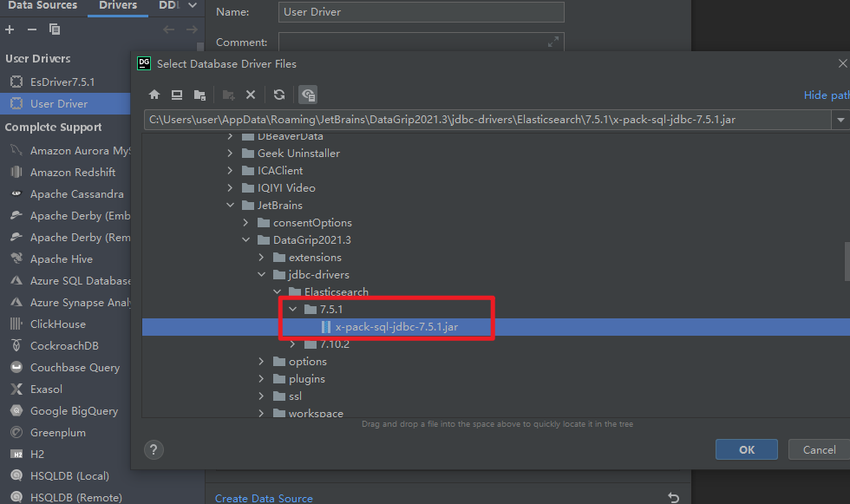Expand the 7.10.2 folder
Screen dimensions: 850x504
[293, 344]
